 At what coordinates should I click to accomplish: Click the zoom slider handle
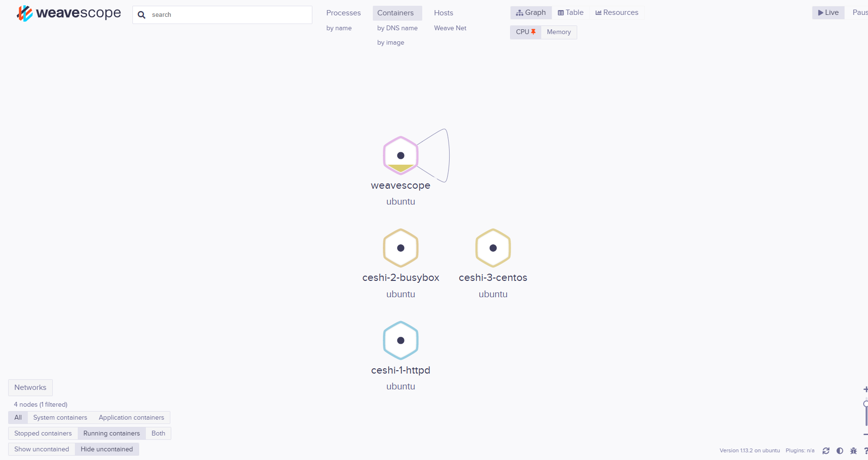point(866,404)
